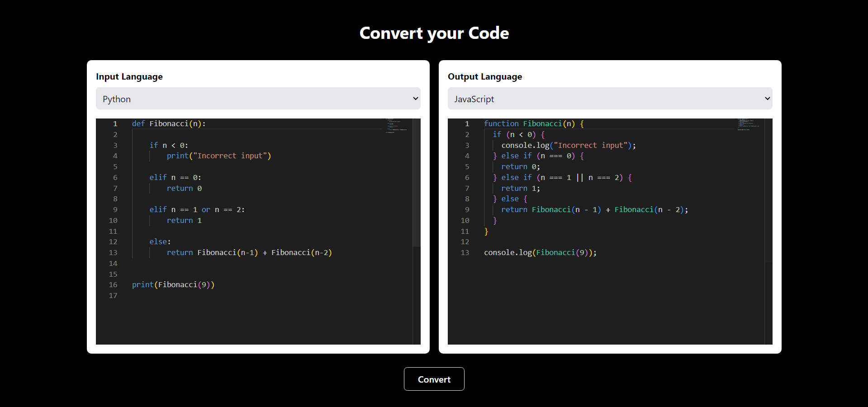Click the print("Incorrect input") Python statement
Screen dimensions: 868x407
point(218,156)
